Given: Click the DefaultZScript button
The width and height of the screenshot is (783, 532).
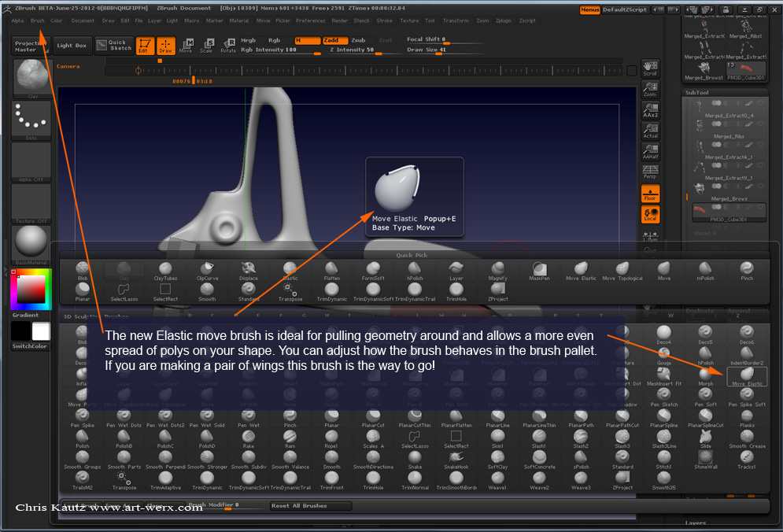Looking at the screenshot, I should point(624,9).
